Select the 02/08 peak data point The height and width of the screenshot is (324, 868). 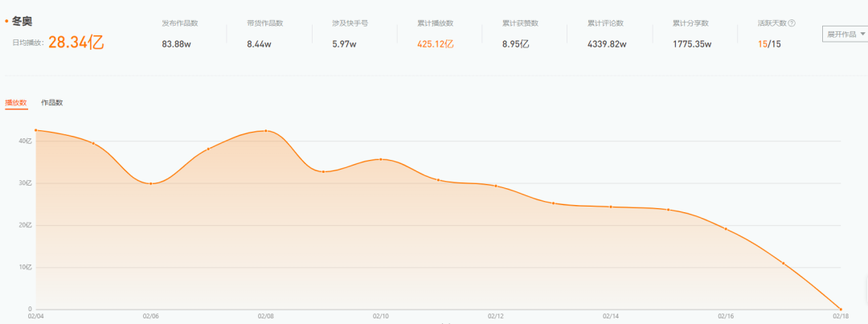click(x=266, y=131)
